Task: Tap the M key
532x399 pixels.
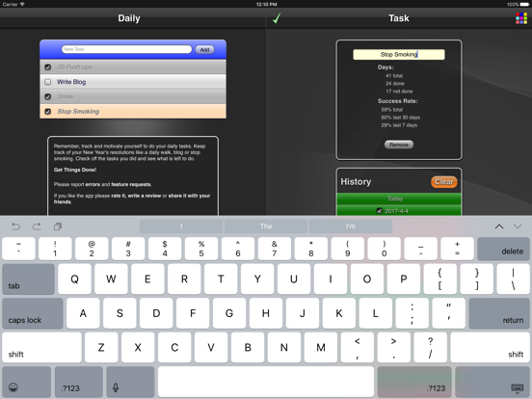Action: [x=321, y=347]
